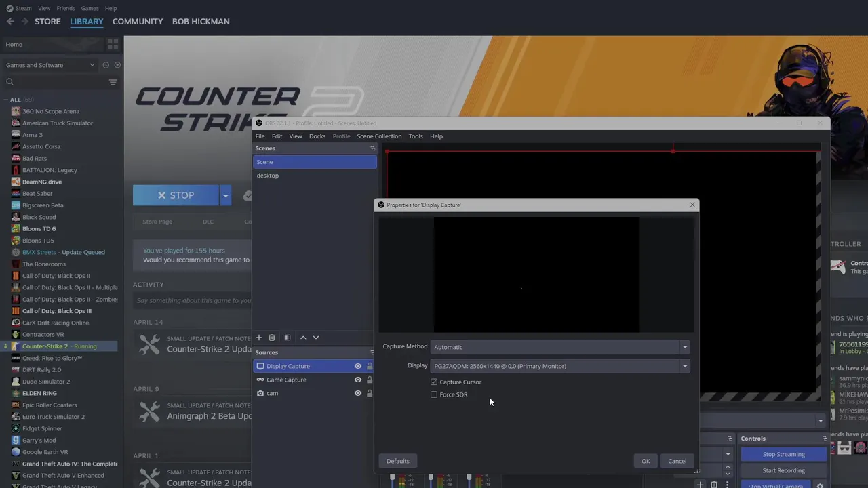Click the ready-to-play filter icon

117,65
